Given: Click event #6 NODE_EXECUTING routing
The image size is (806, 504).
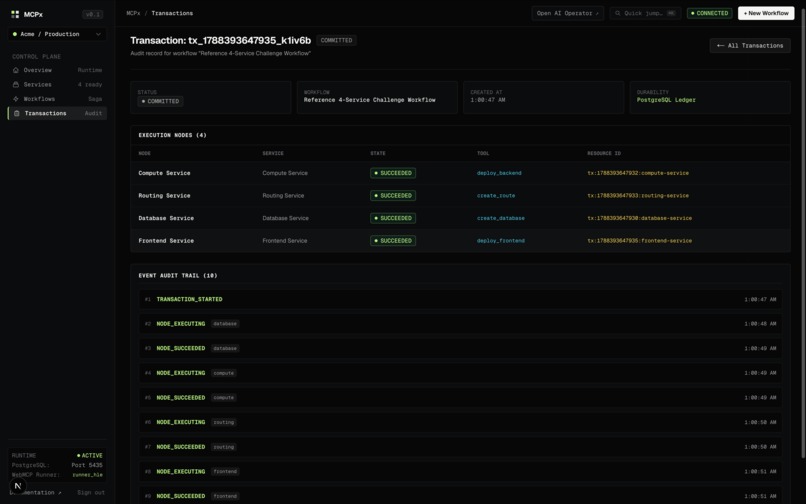Looking at the screenshot, I should [460, 422].
